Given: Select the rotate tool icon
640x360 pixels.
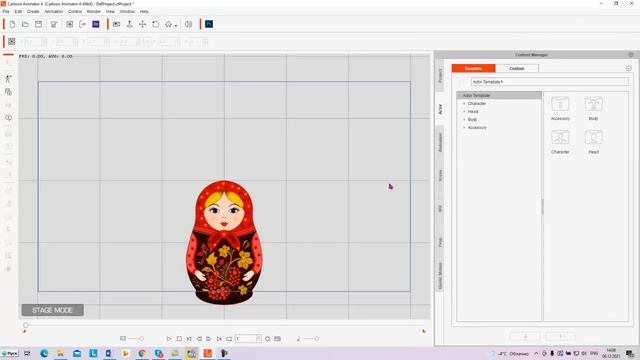Looking at the screenshot, I should click(x=156, y=24).
